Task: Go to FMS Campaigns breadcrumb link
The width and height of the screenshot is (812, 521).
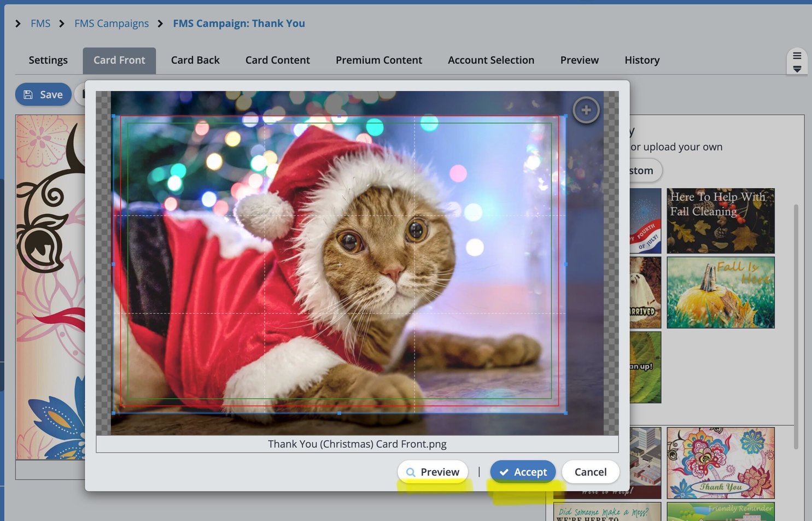Action: (x=112, y=24)
